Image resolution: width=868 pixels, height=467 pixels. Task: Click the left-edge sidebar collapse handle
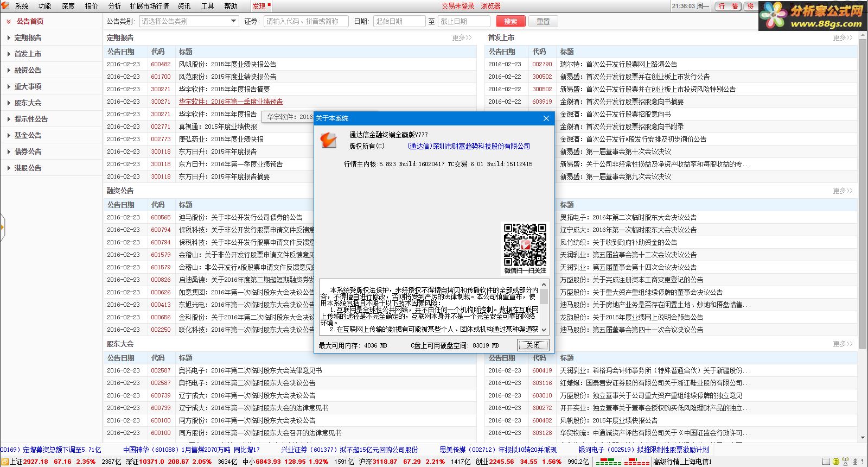click(x=2, y=227)
